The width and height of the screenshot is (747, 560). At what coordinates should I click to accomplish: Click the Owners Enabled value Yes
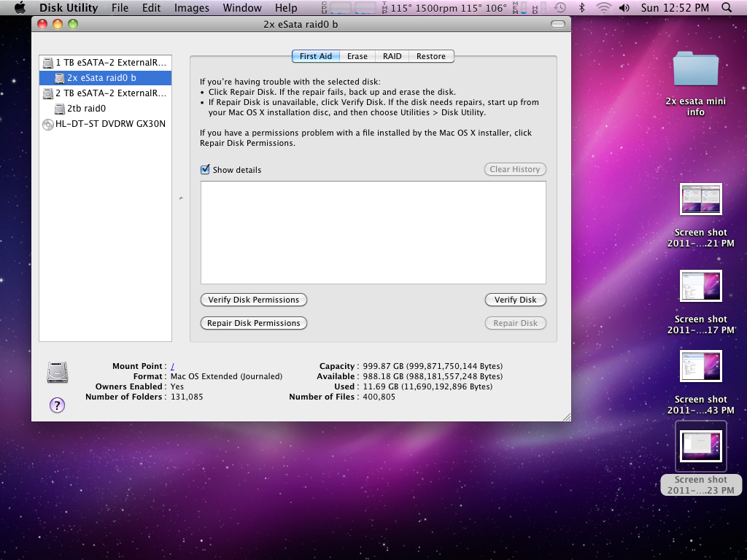(177, 386)
